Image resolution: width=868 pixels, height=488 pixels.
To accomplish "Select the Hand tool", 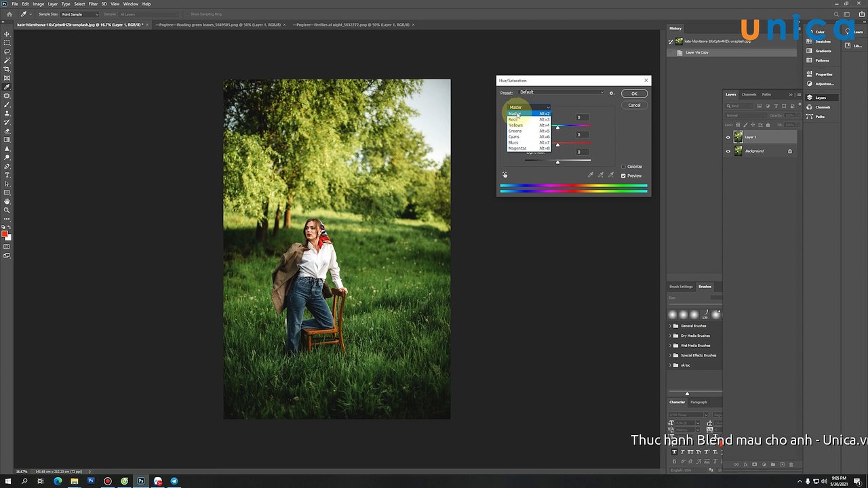I will tap(7, 201).
